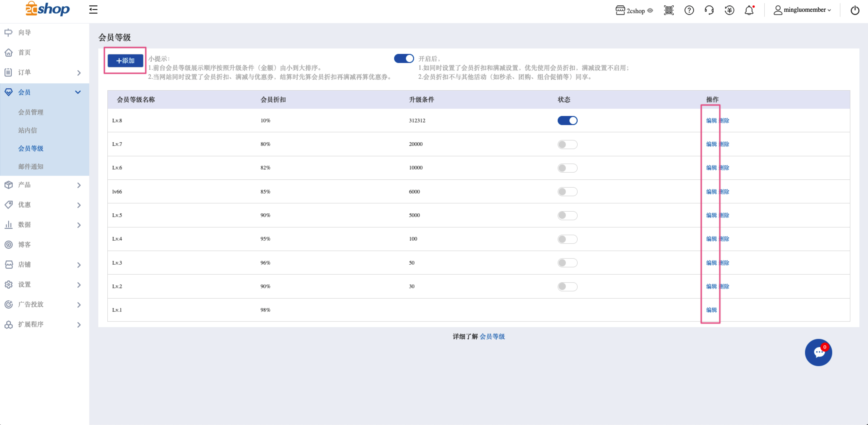Open 会员管理 submenu item
Image resolution: width=868 pixels, height=425 pixels.
[31, 112]
